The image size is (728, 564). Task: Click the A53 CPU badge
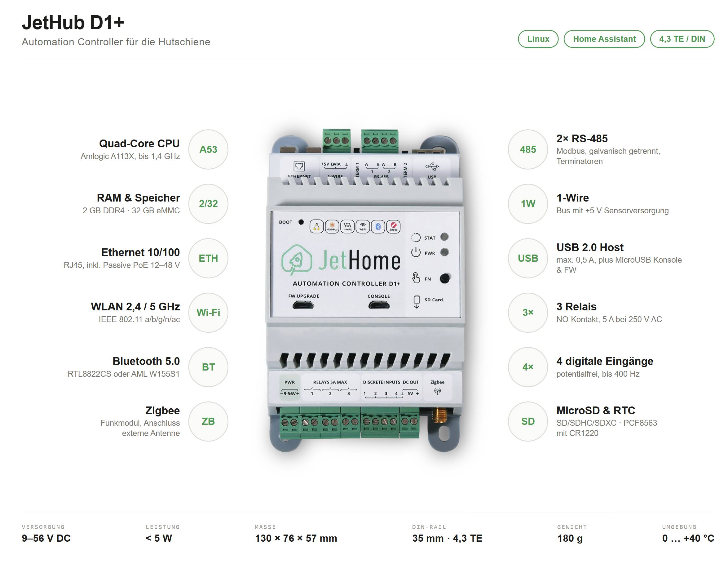point(208,149)
